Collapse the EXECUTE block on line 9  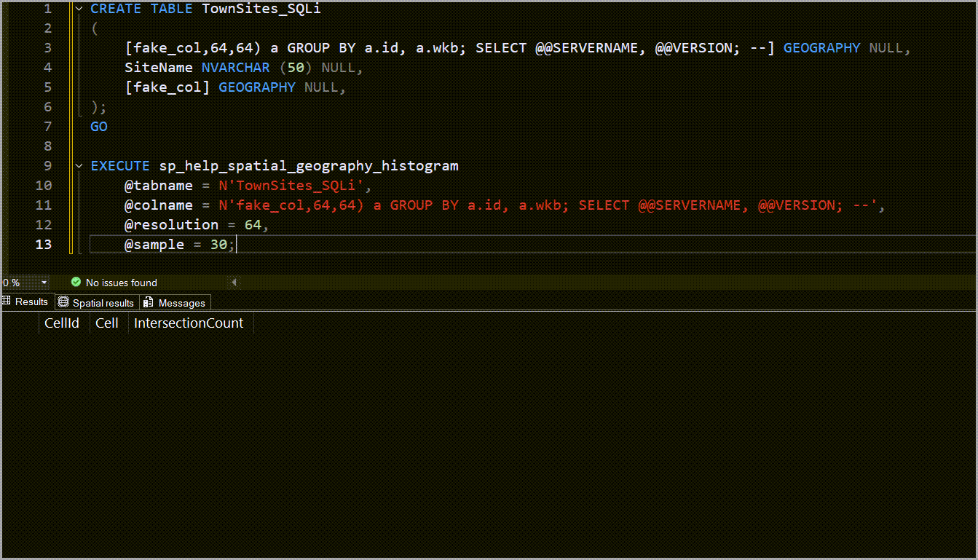point(79,166)
